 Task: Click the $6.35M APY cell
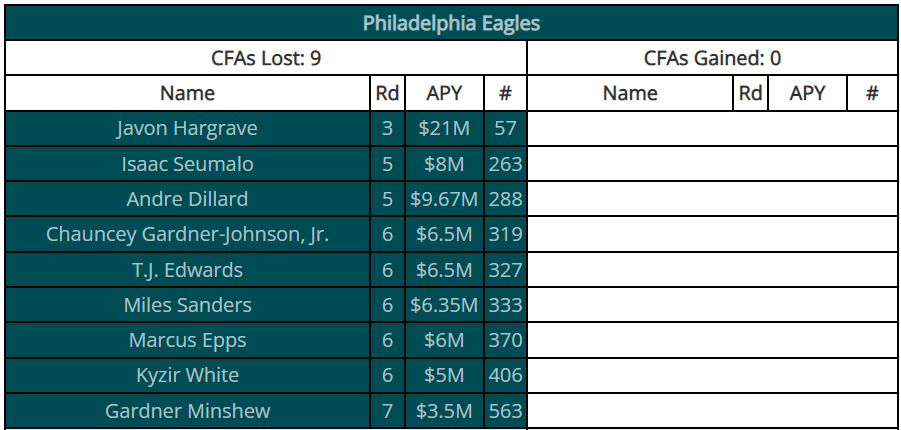[x=444, y=305]
